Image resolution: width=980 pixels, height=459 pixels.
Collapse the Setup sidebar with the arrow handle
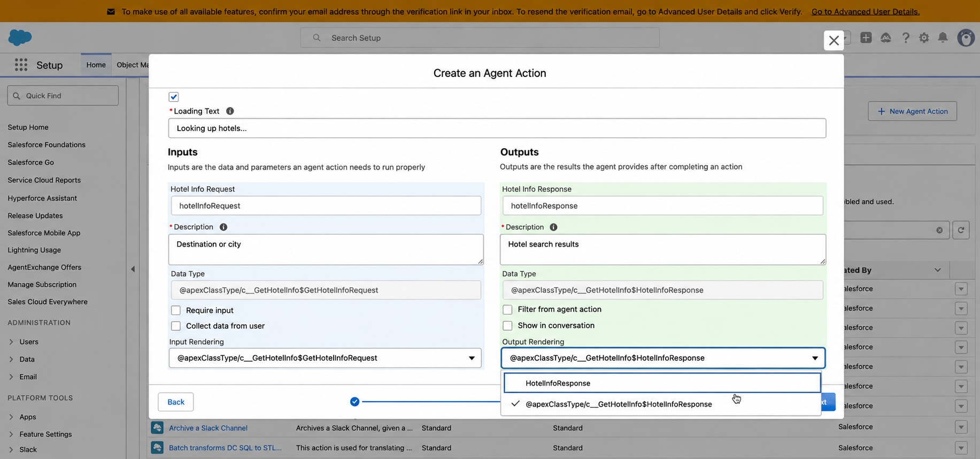tap(133, 269)
